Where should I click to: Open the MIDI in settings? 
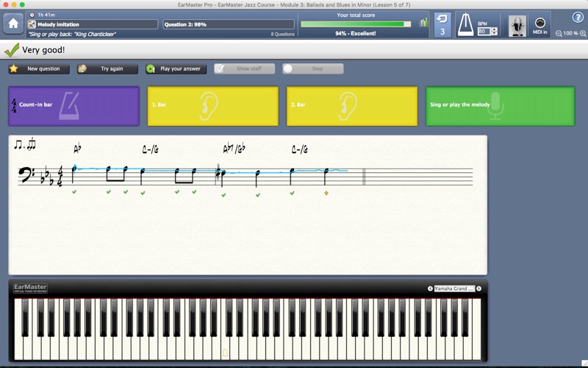click(x=540, y=25)
